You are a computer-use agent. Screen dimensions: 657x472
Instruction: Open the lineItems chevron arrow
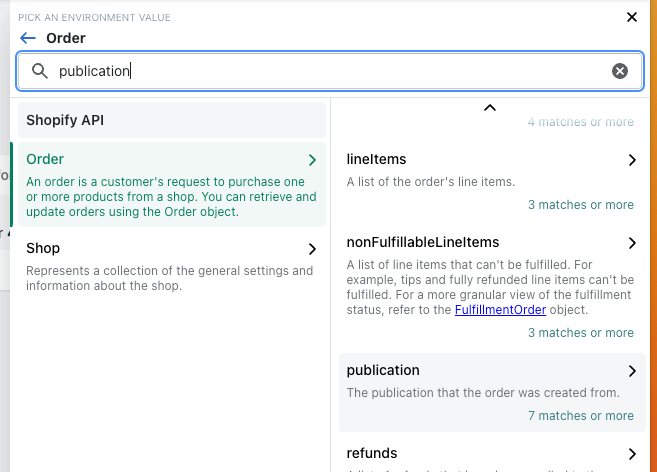(632, 160)
